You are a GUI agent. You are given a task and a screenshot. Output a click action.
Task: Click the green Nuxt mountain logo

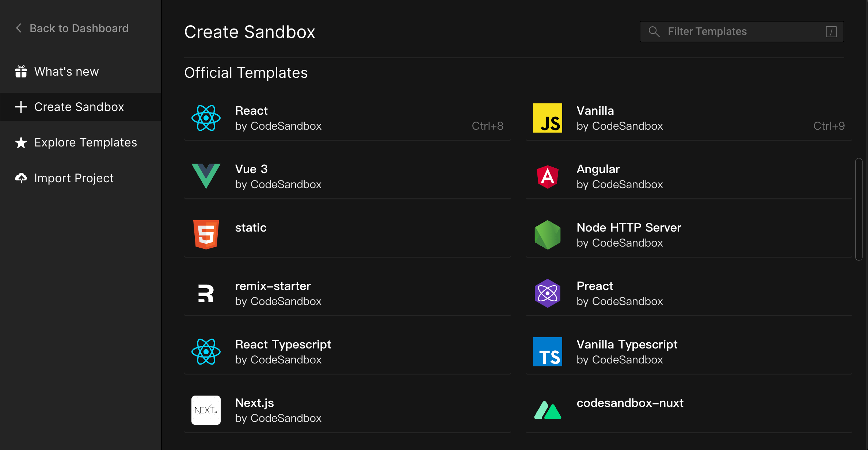[547, 410]
